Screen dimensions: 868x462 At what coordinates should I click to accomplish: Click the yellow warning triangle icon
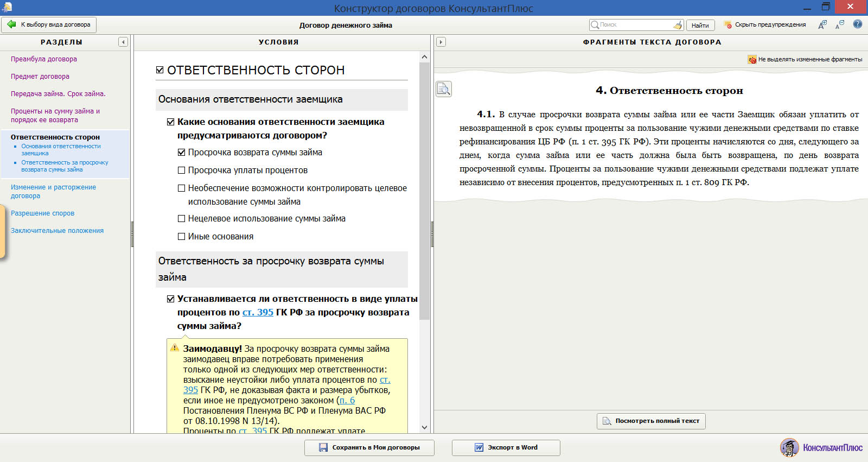tap(175, 348)
